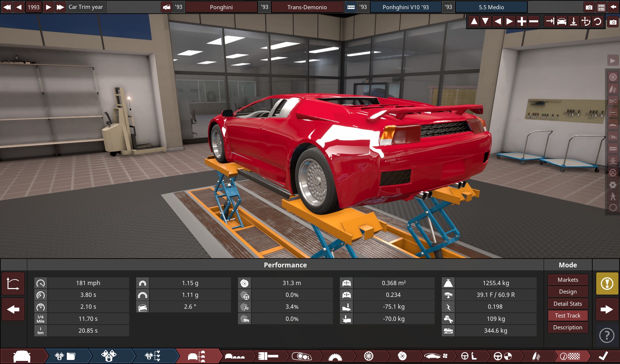Open the Description mode
This screenshot has height=364, width=620.
(568, 327)
